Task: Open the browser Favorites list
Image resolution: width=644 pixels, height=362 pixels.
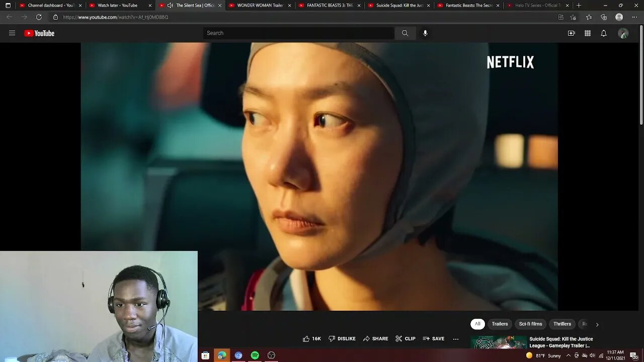Action: [589, 17]
